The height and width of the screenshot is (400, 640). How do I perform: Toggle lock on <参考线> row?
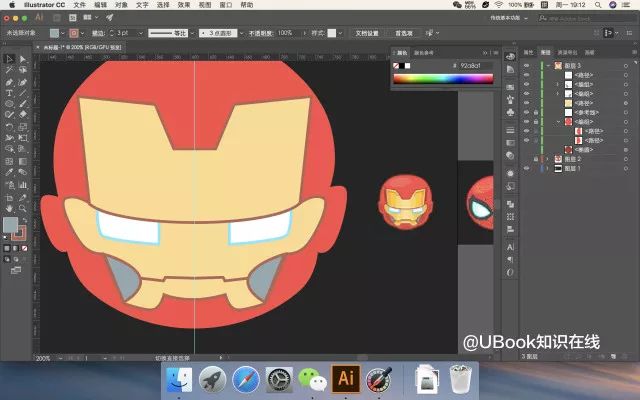(x=536, y=112)
